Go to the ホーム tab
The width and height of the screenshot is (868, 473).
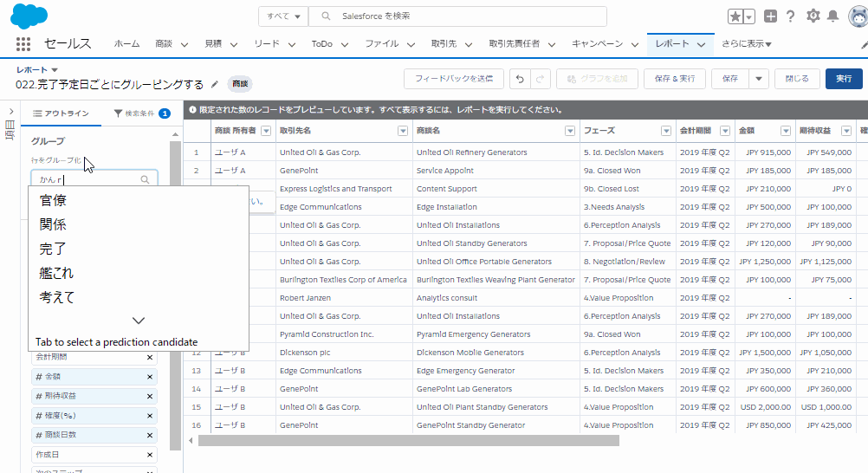(x=126, y=44)
